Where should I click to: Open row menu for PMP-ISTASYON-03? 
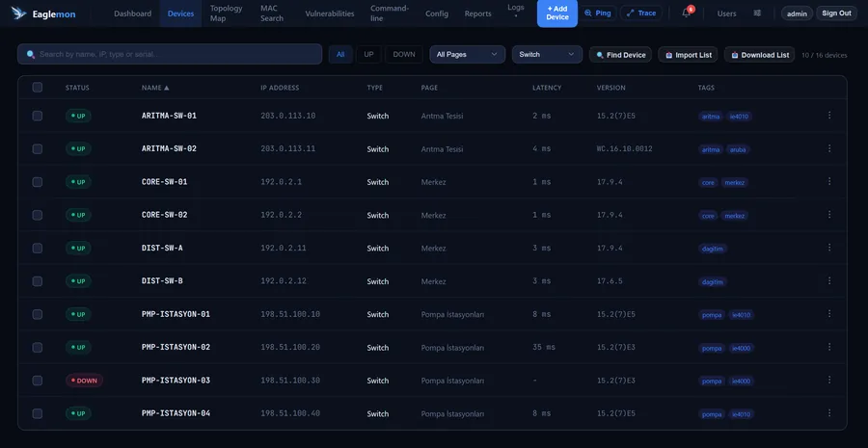click(x=829, y=380)
